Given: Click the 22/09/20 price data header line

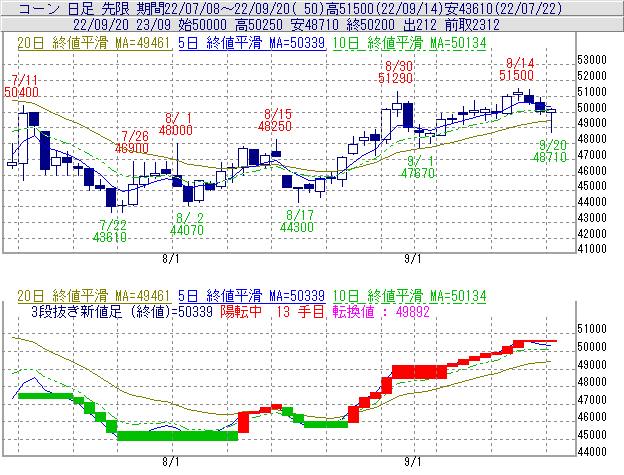Looking at the screenshot, I should point(312,25).
